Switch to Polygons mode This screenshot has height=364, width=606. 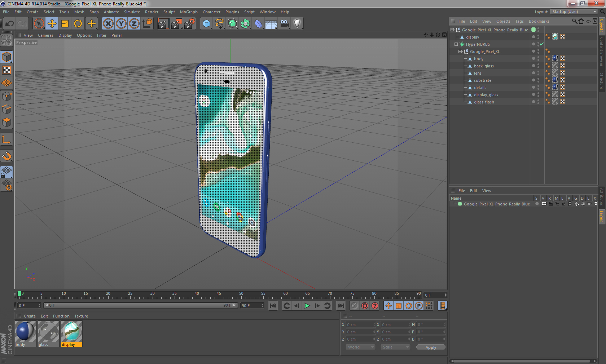pos(7,123)
